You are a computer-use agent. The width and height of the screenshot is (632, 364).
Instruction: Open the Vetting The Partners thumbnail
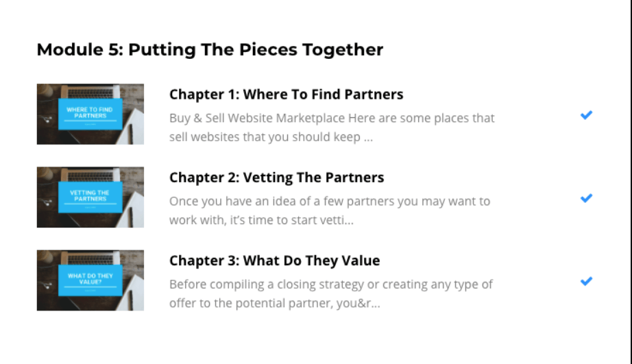pos(90,197)
